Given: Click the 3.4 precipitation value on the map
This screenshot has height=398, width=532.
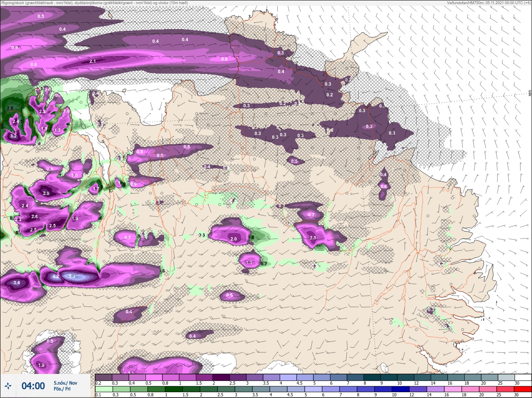Looking at the screenshot, I should 17,283.
